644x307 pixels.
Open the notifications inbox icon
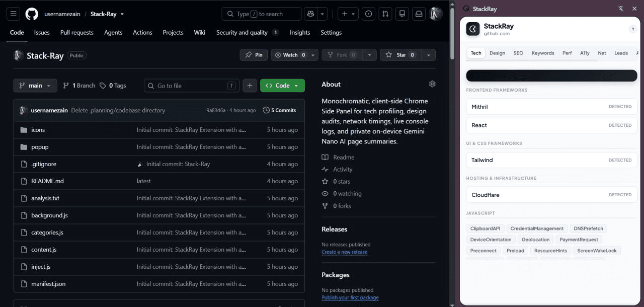(419, 14)
